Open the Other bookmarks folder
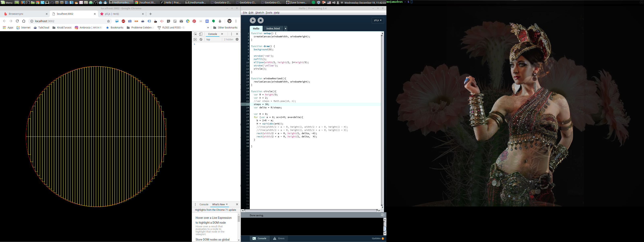Viewport: 644px width, 242px height. 225,28
